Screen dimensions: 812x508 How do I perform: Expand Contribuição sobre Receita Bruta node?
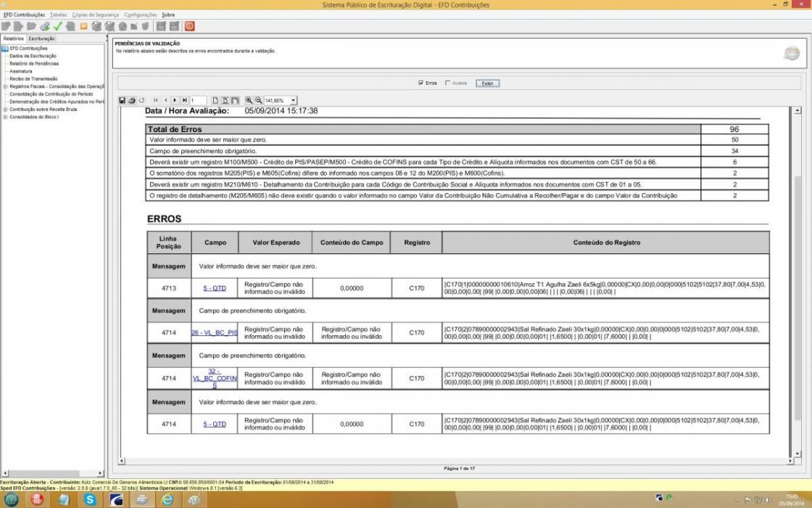click(5, 110)
